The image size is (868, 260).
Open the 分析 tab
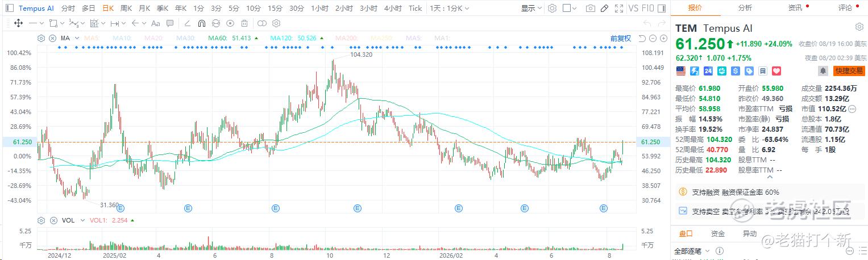tap(745, 7)
